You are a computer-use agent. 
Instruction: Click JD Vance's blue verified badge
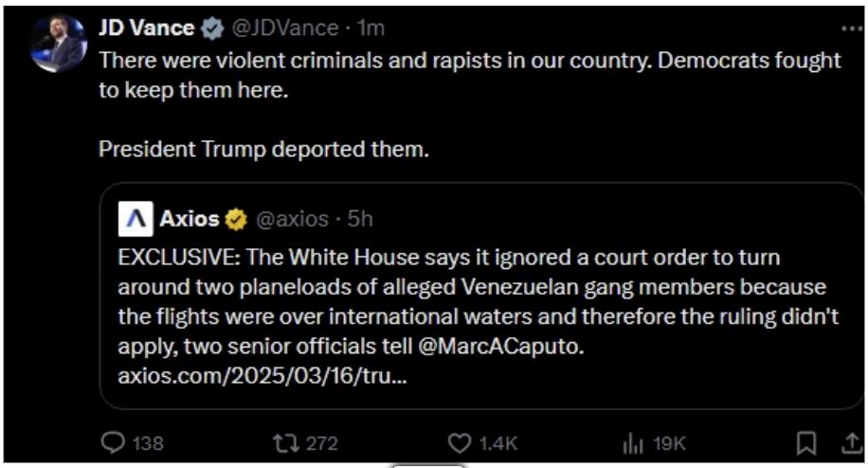(211, 28)
